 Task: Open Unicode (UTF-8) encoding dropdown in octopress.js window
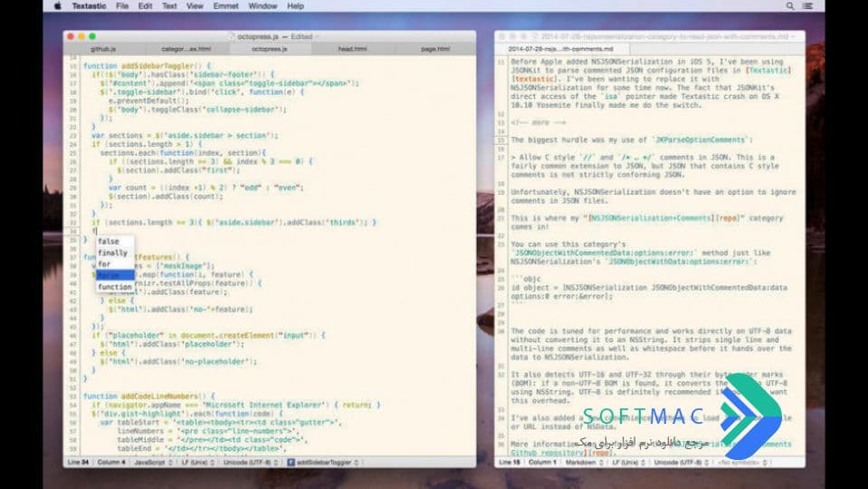250,462
